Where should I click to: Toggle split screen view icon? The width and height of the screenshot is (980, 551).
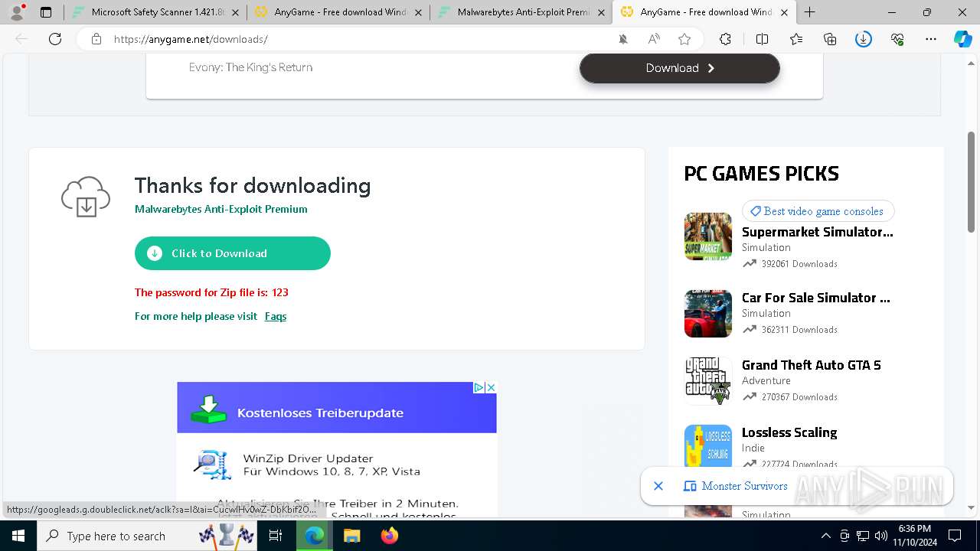[762, 39]
